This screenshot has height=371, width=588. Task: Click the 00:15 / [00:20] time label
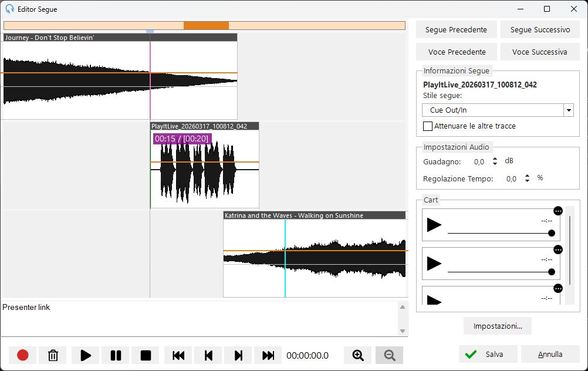tap(182, 139)
